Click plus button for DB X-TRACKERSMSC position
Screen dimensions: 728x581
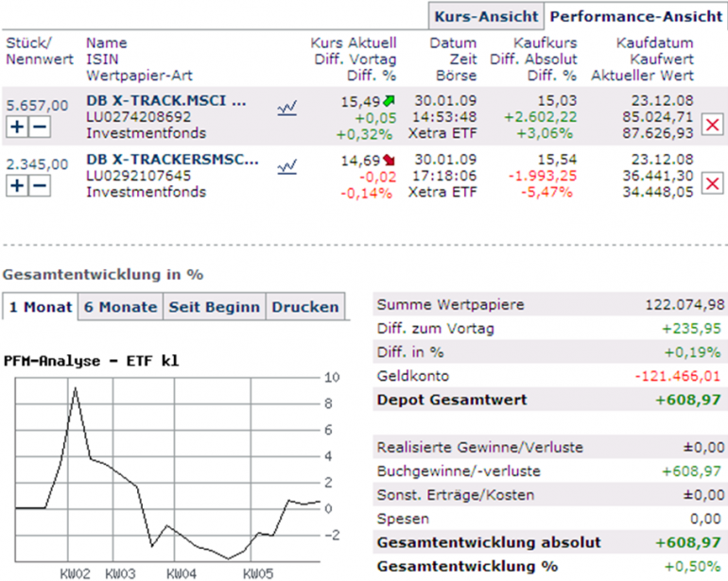click(x=18, y=185)
